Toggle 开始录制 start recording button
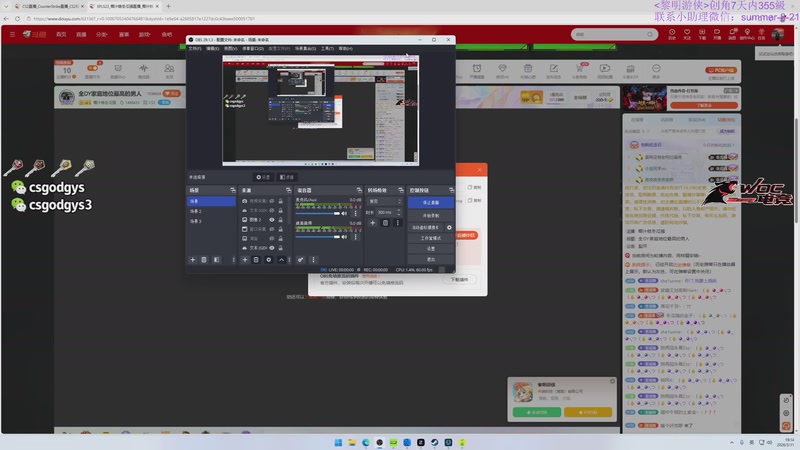800x450 pixels. 431,216
